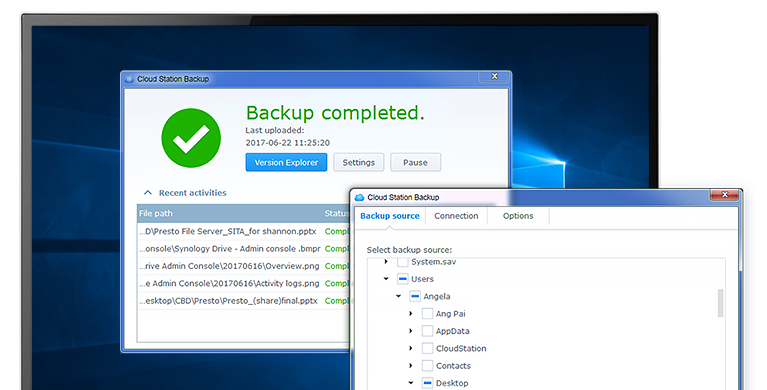Expand the System.sav tree node
This screenshot has height=390, width=767.
click(386, 262)
